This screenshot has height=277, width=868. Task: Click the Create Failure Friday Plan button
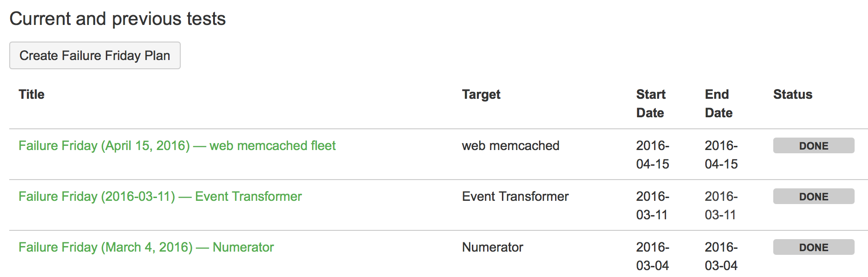[x=95, y=55]
